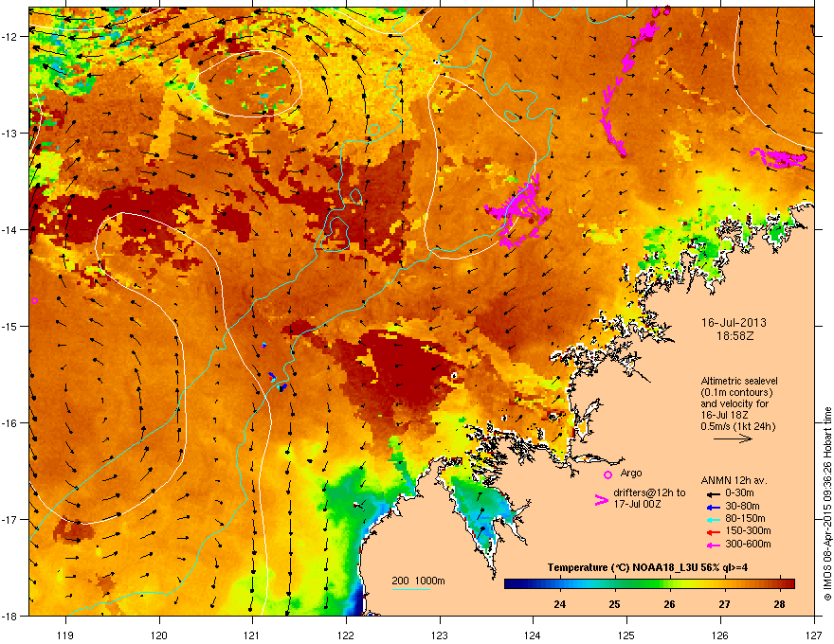Click the colorbar tick label 27
Screen dimensions: 834x644
point(724,604)
